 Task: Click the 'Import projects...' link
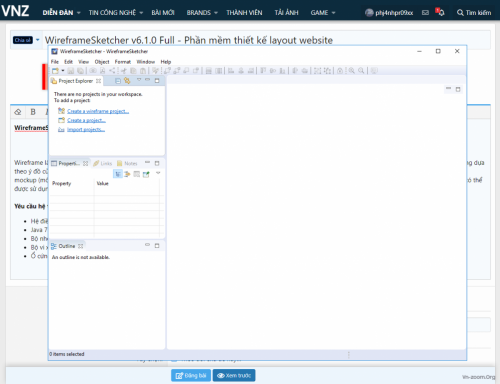86,130
